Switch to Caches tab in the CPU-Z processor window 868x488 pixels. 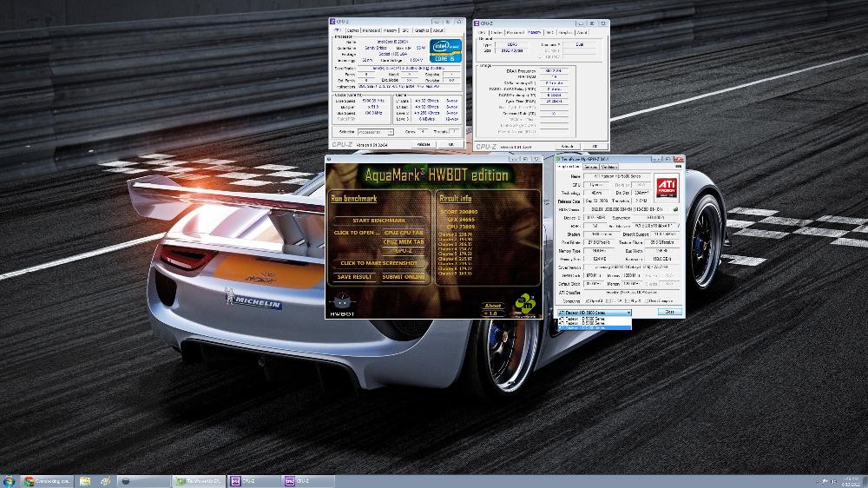click(x=353, y=30)
